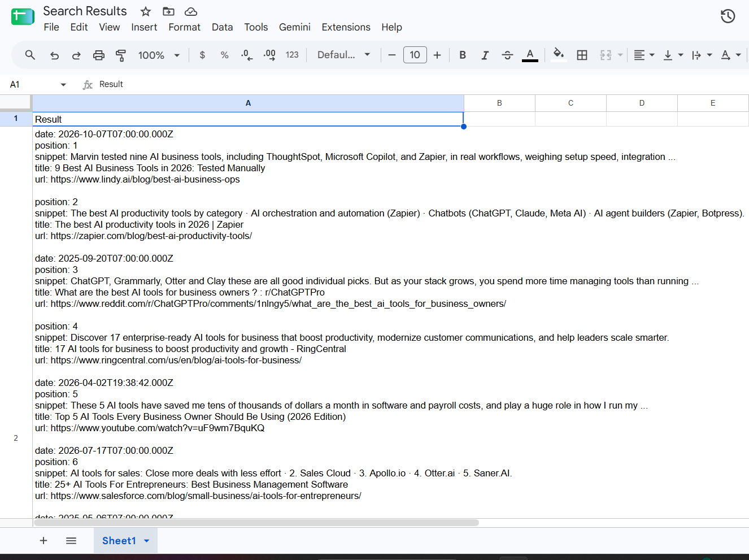Image resolution: width=749 pixels, height=560 pixels.
Task: Open the Insert menu
Action: pyautogui.click(x=144, y=27)
